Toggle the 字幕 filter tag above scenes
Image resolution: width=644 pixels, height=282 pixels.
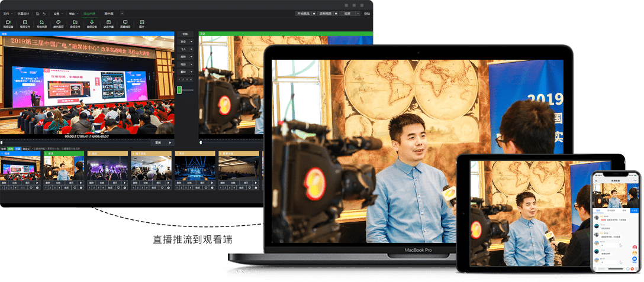pyautogui.click(x=18, y=148)
